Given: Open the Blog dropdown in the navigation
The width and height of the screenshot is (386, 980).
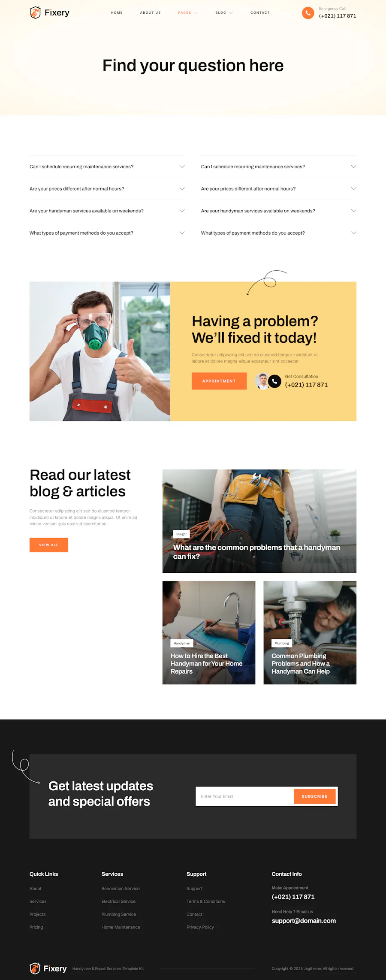Looking at the screenshot, I should click(224, 13).
